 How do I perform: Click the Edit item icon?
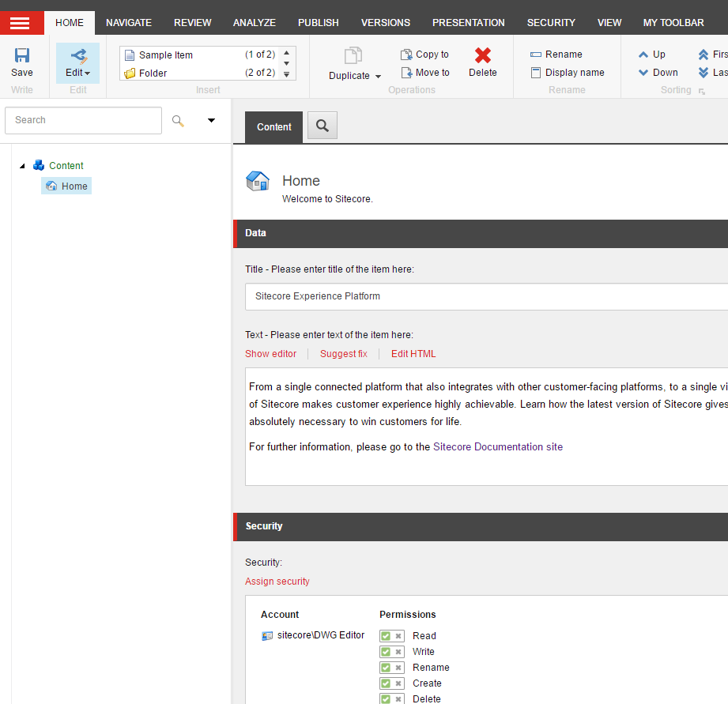click(78, 55)
